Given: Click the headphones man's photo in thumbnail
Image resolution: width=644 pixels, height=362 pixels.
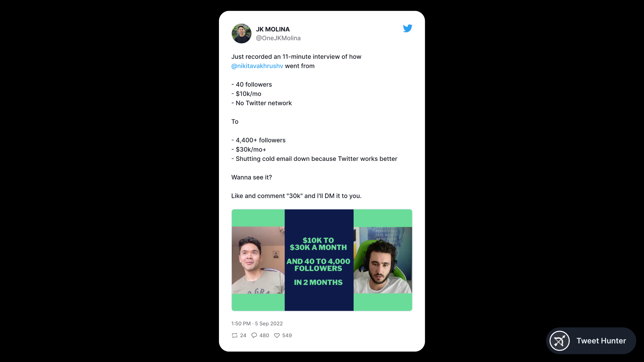Looking at the screenshot, I should [383, 260].
